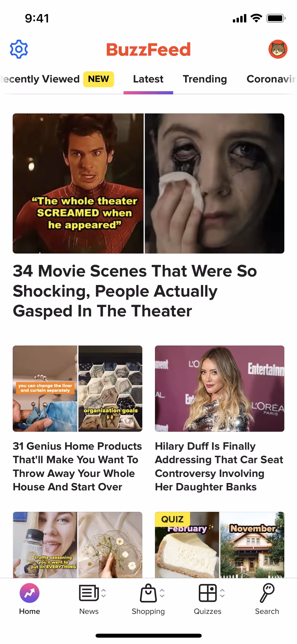Open the 34 Movie Scenes article headline
The width and height of the screenshot is (297, 644).
pos(135,291)
